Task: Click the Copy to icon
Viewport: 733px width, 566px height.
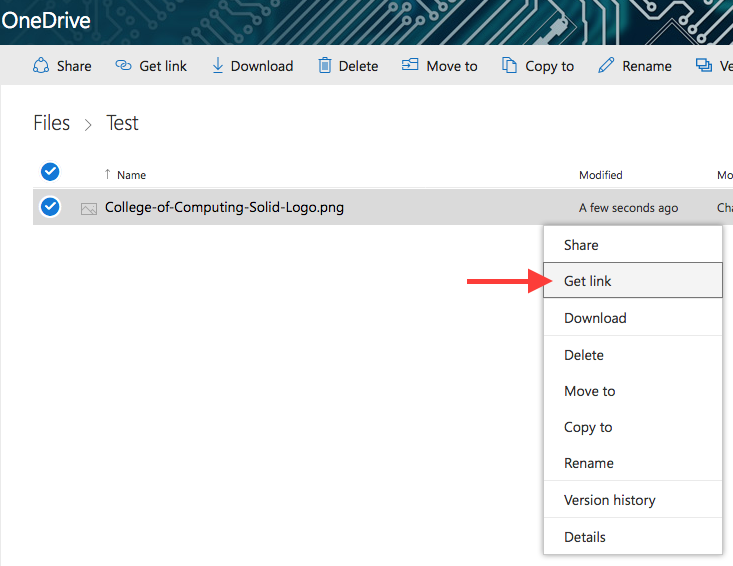Action: tap(510, 66)
